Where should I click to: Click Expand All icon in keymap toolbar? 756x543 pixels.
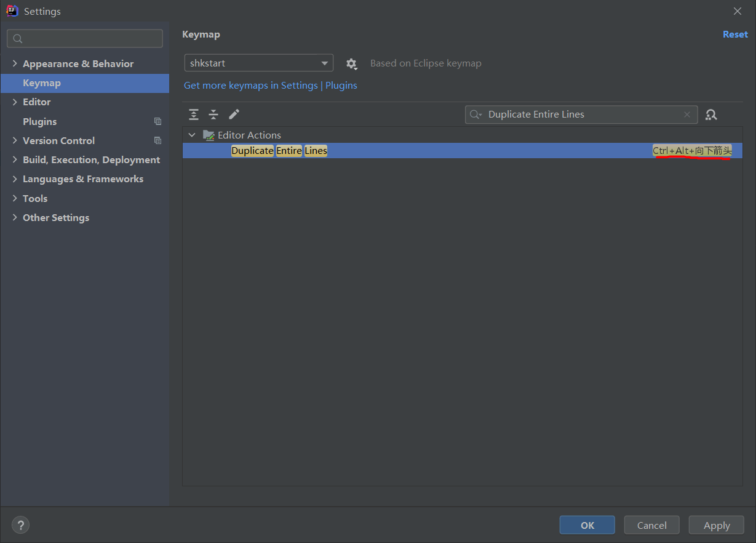coord(194,115)
